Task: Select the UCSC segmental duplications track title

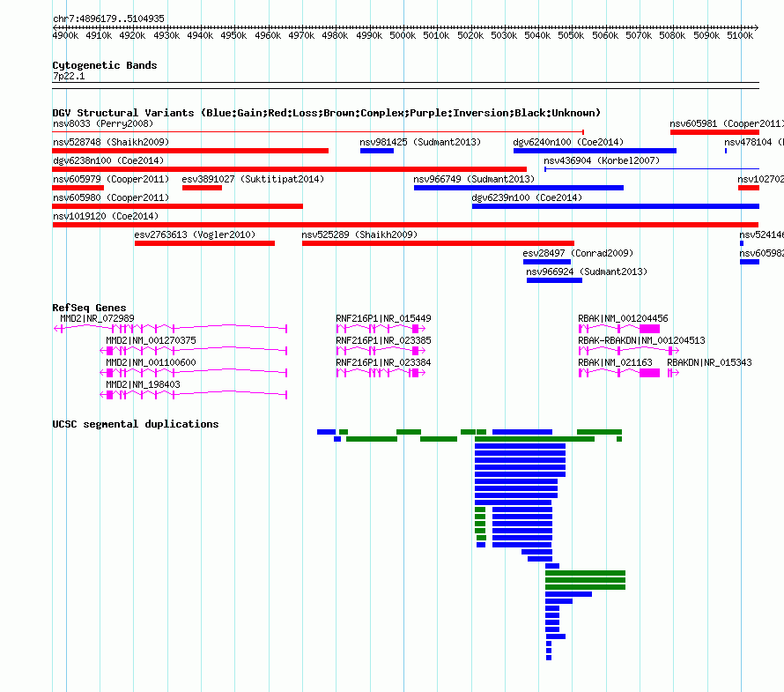Action: click(x=136, y=424)
